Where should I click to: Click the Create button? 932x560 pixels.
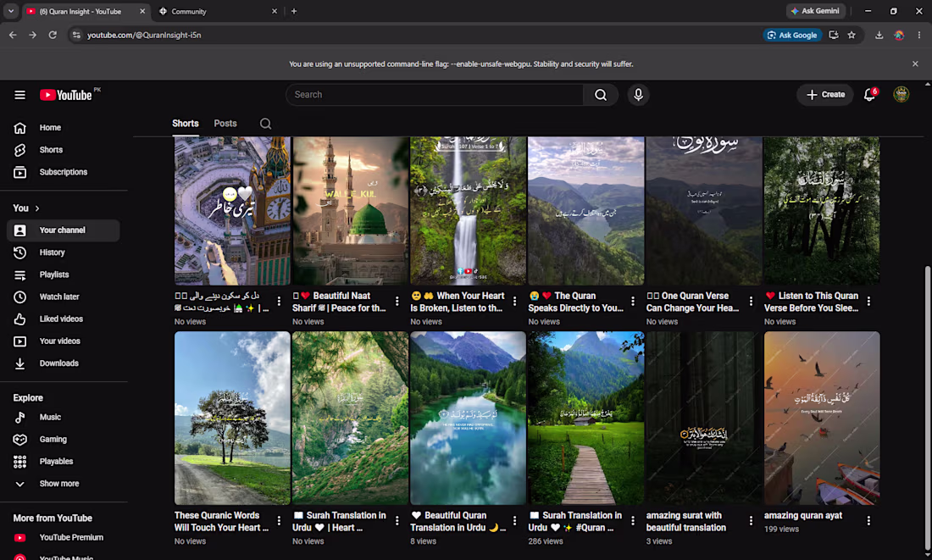click(x=825, y=95)
